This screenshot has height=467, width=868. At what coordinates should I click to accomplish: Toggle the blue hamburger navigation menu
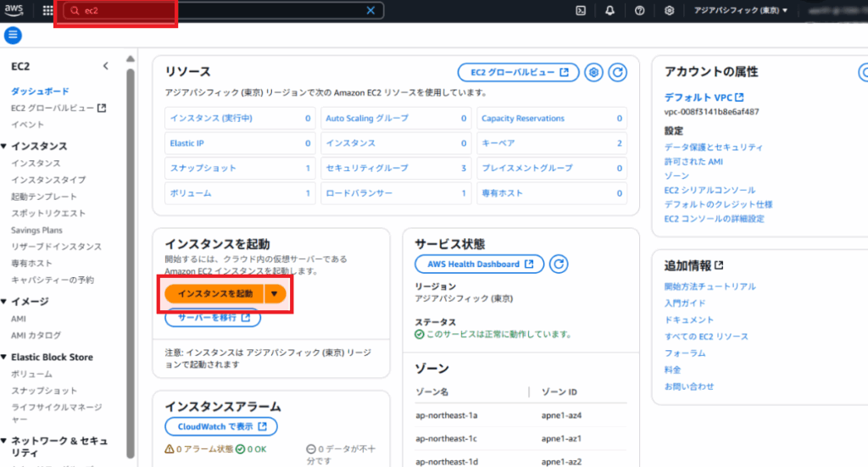(13, 35)
